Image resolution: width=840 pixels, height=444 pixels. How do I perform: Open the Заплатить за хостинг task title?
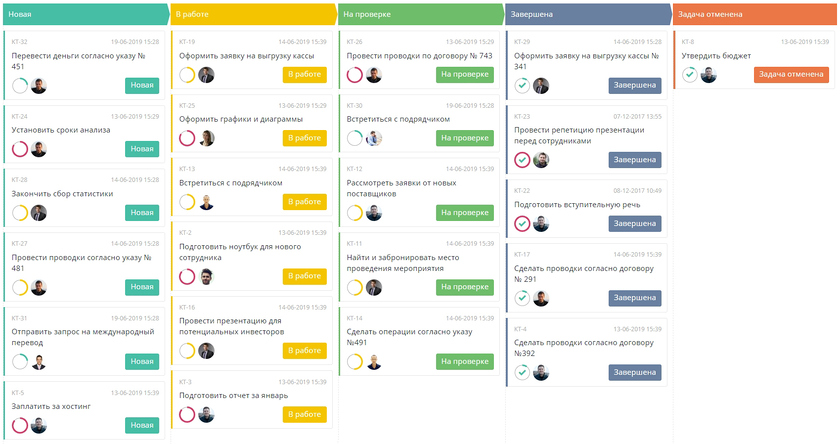tap(51, 406)
